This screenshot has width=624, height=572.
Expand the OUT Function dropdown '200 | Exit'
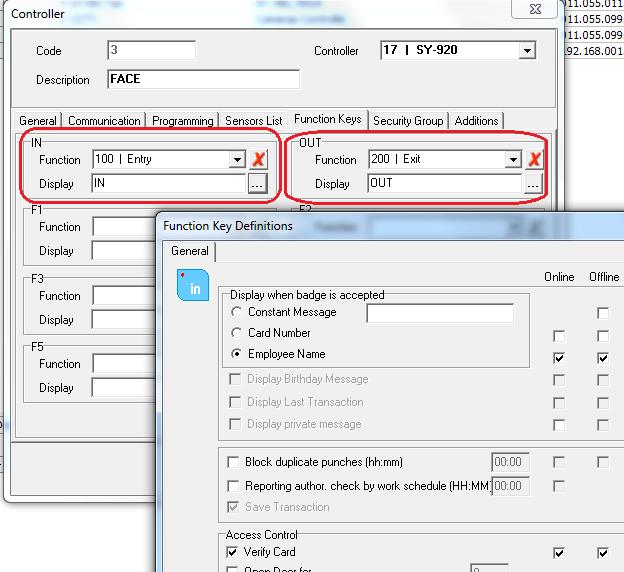(513, 159)
